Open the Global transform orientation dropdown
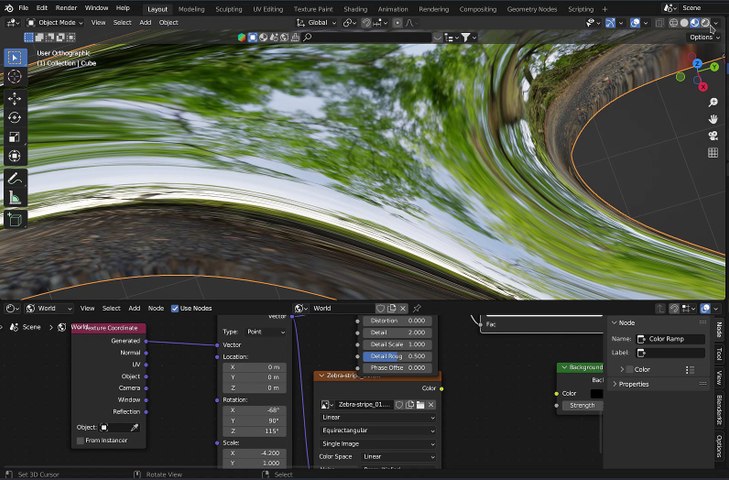The width and height of the screenshot is (729, 480). click(317, 22)
